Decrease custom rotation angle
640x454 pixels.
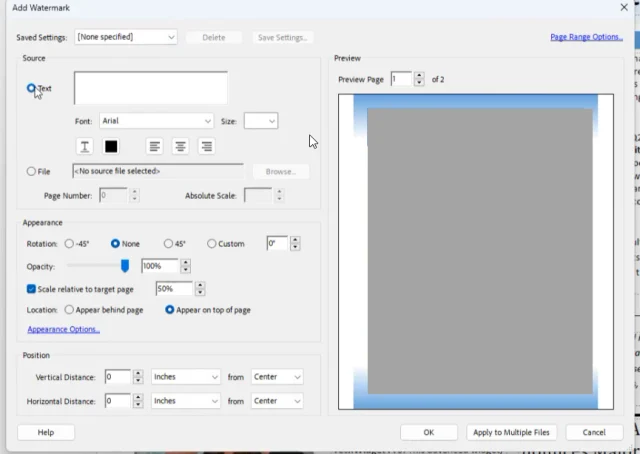point(295,247)
